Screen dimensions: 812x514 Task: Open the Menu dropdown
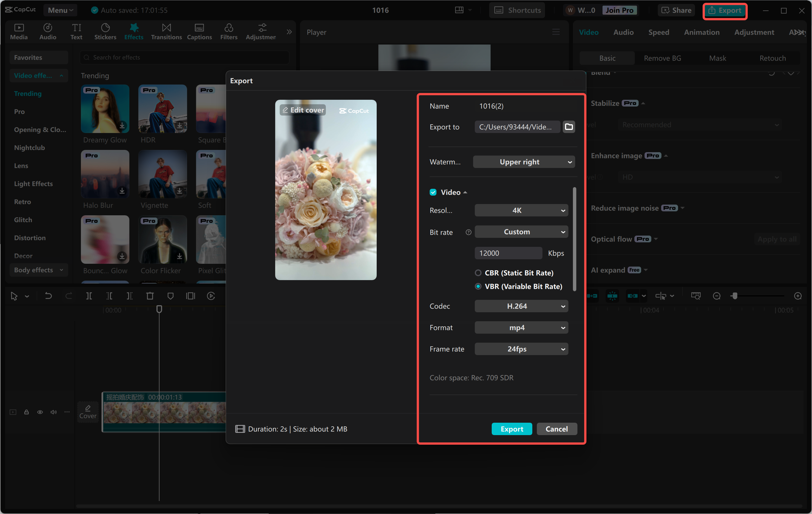tap(60, 10)
